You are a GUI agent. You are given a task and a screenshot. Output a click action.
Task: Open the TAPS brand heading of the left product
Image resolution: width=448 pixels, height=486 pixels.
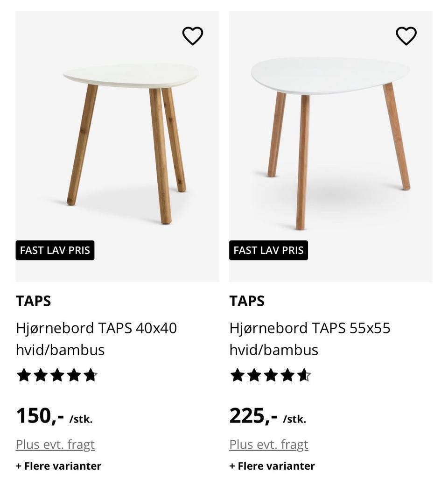pyautogui.click(x=33, y=301)
